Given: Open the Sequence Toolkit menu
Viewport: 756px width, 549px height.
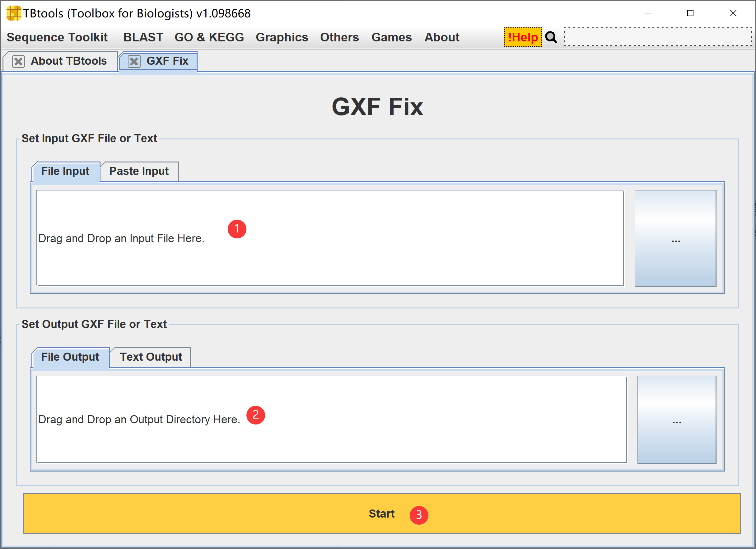Looking at the screenshot, I should click(57, 37).
